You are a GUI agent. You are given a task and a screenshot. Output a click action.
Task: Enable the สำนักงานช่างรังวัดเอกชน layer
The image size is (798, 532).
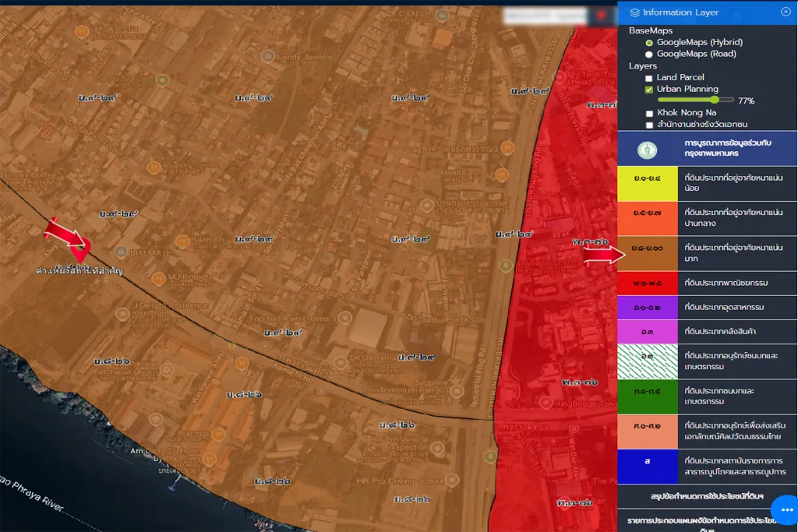coord(649,125)
